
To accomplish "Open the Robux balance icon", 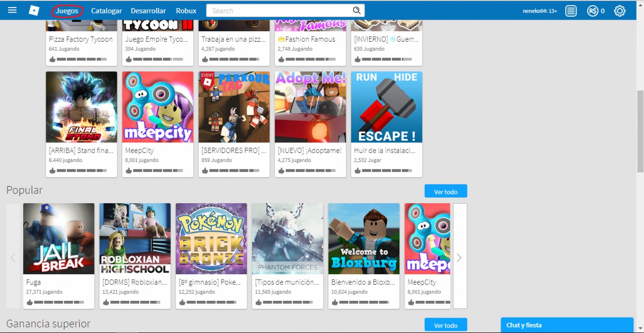I will (592, 11).
